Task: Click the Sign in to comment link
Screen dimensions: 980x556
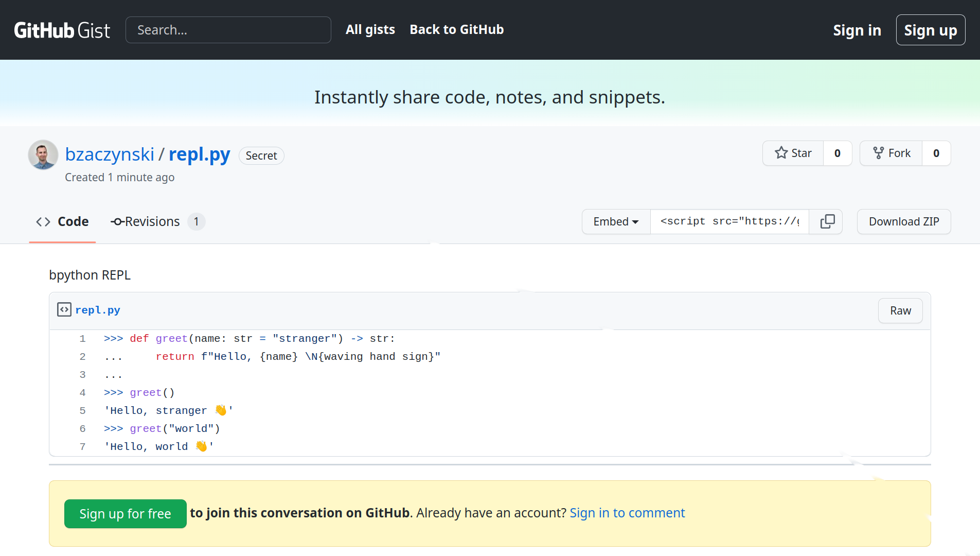Action: point(627,513)
